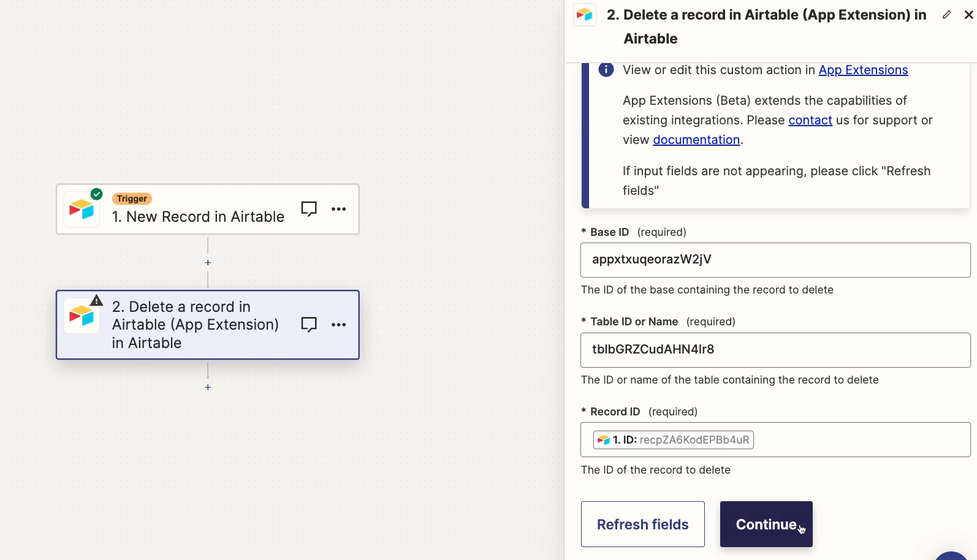Click the 'If input fields are not appearing' note
977x560 pixels.
(777, 181)
